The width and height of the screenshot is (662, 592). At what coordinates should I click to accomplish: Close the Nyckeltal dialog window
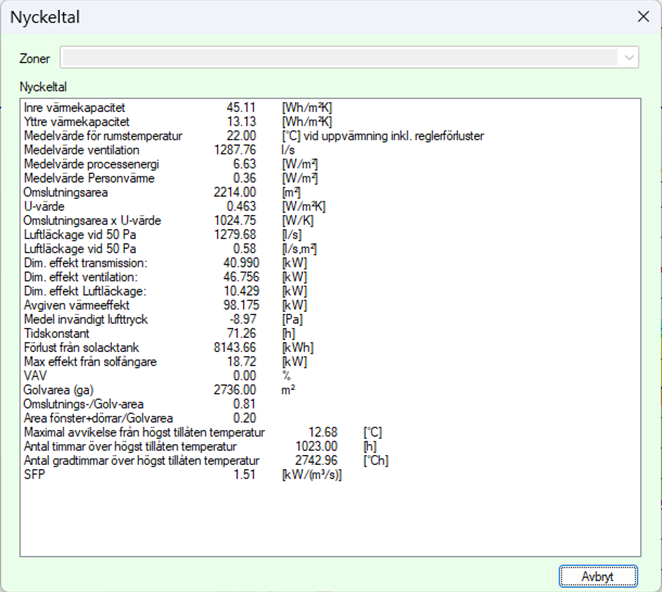pyautogui.click(x=641, y=17)
